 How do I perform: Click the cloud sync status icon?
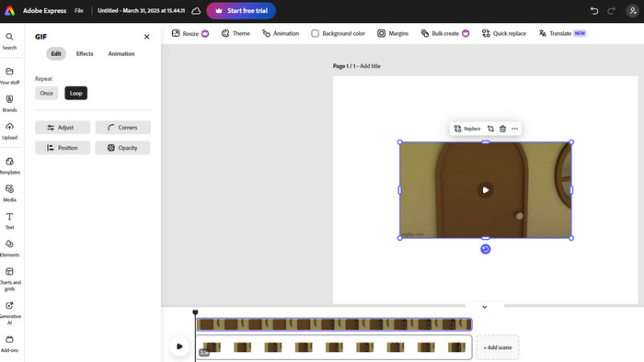pos(196,11)
